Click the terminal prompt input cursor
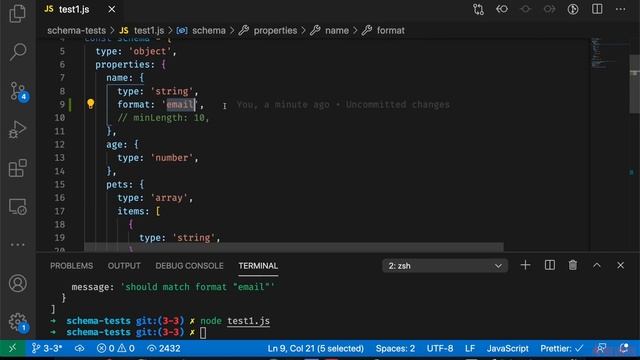This screenshot has height=360, width=640. [x=203, y=333]
